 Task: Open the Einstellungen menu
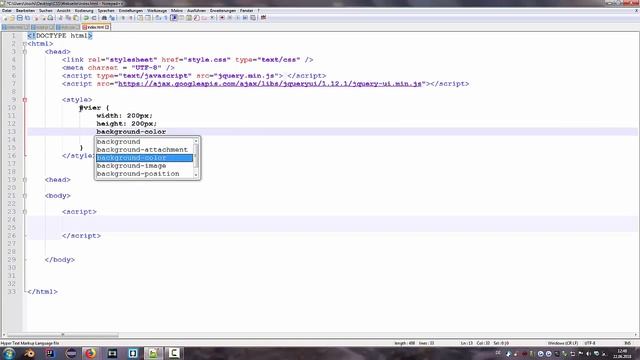pyautogui.click(x=131, y=11)
